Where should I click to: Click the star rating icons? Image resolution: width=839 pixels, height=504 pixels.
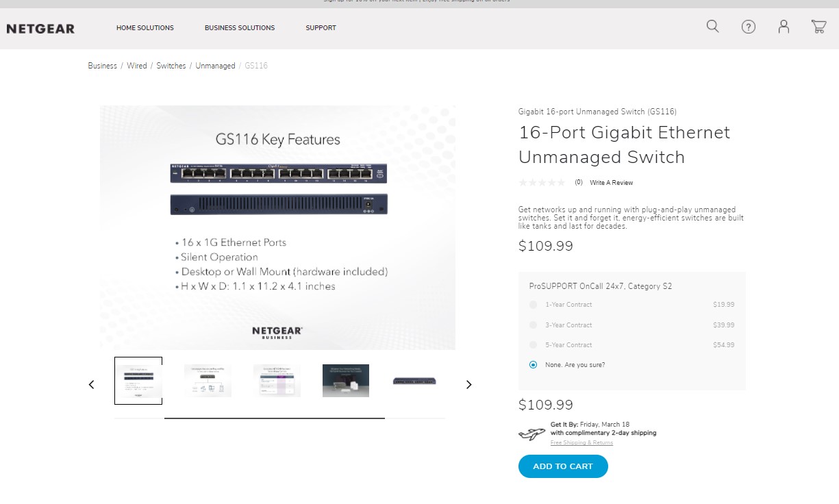pyautogui.click(x=542, y=183)
